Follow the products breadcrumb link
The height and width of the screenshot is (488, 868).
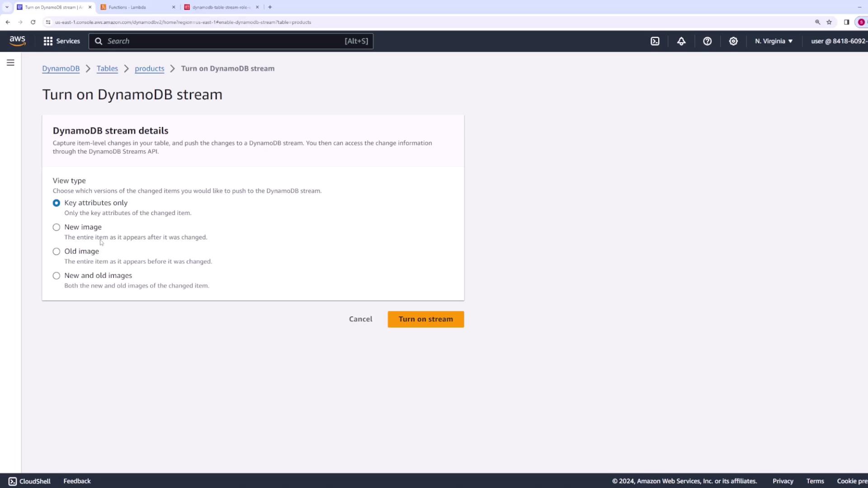(x=149, y=69)
